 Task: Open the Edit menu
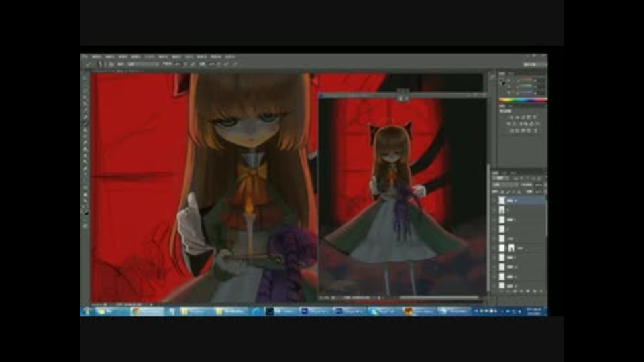[x=110, y=56]
